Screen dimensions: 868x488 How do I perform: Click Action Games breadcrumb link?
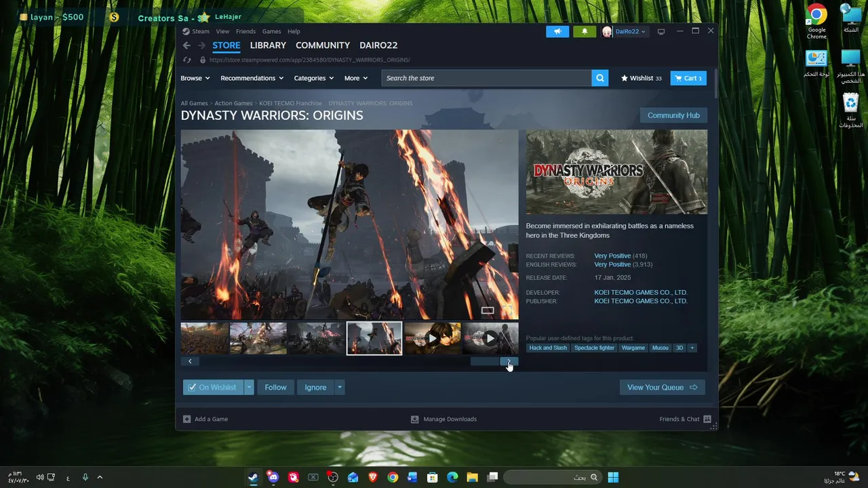(233, 104)
